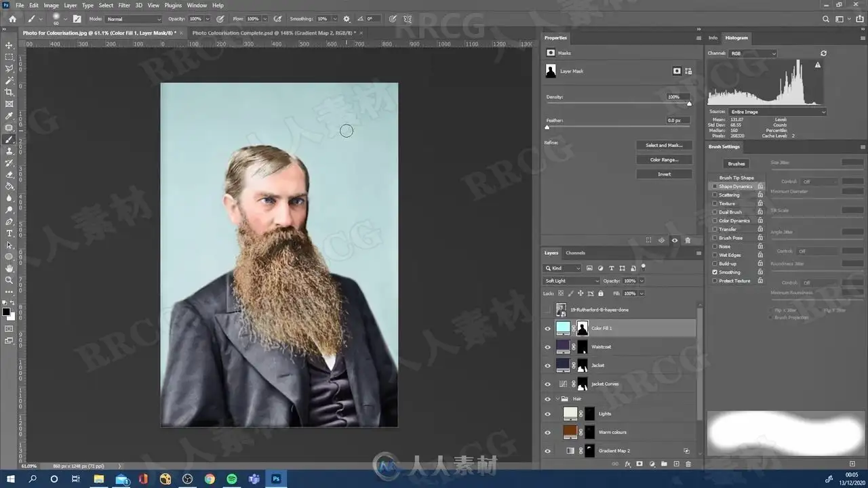This screenshot has width=868, height=488.
Task: Open Spotify from the Windows taskbar
Action: point(231,479)
